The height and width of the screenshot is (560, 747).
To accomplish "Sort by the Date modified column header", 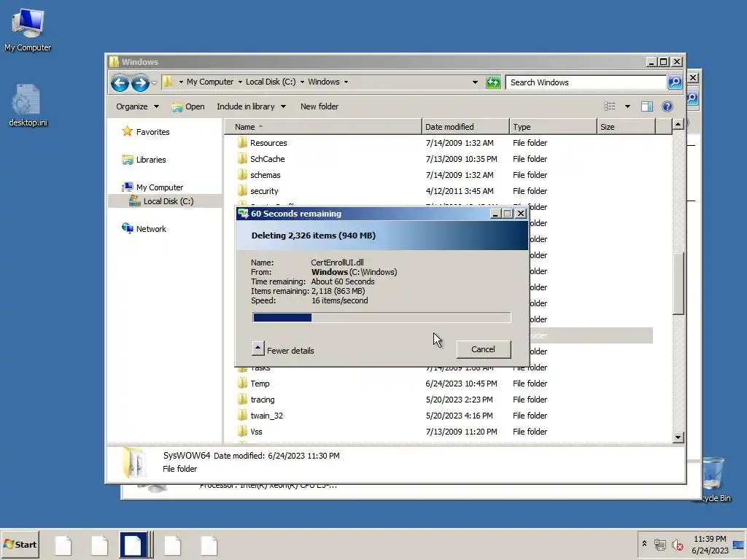I will tap(465, 127).
